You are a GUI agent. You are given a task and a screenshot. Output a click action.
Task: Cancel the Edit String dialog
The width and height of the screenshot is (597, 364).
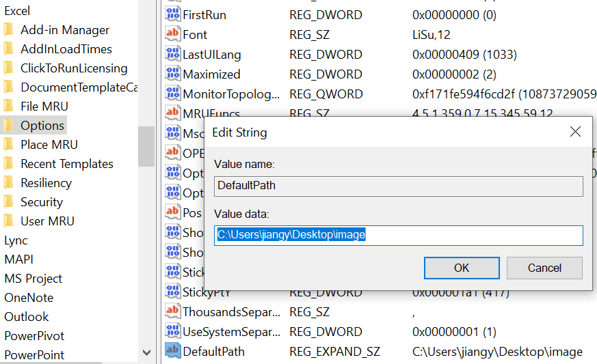[x=544, y=268]
